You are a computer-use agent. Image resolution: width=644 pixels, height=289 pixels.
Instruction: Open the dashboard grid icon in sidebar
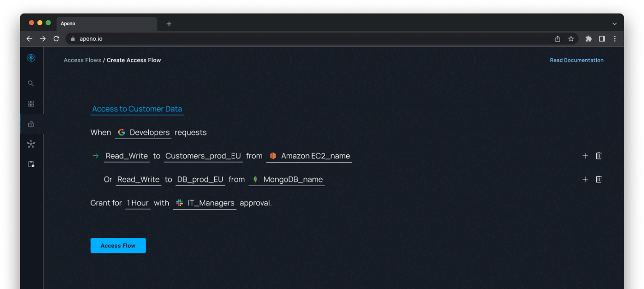coord(31,104)
